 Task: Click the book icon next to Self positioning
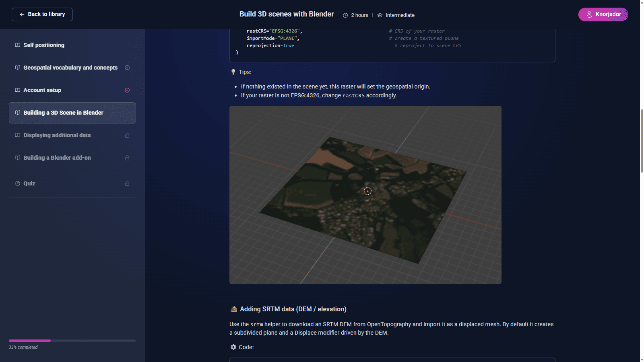click(x=18, y=45)
